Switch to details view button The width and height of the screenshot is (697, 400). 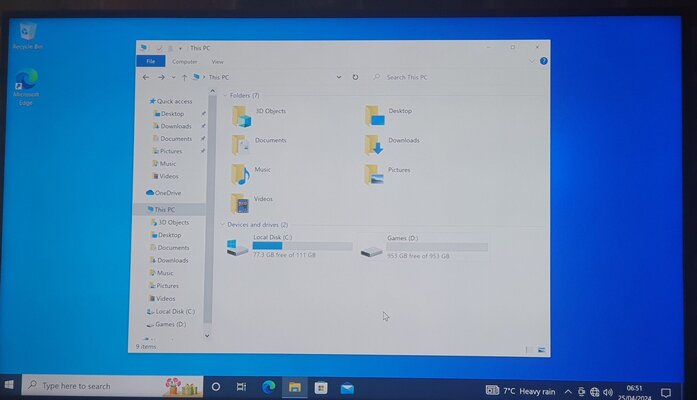click(x=529, y=350)
